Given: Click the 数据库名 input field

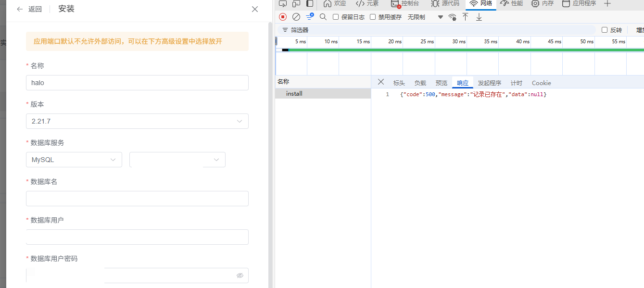Looking at the screenshot, I should (x=137, y=199).
